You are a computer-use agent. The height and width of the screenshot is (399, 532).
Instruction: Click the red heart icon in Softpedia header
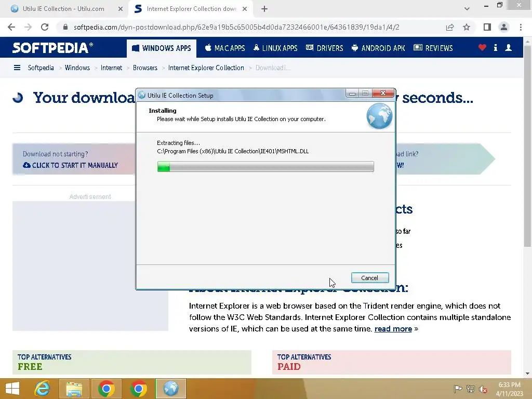(482, 47)
